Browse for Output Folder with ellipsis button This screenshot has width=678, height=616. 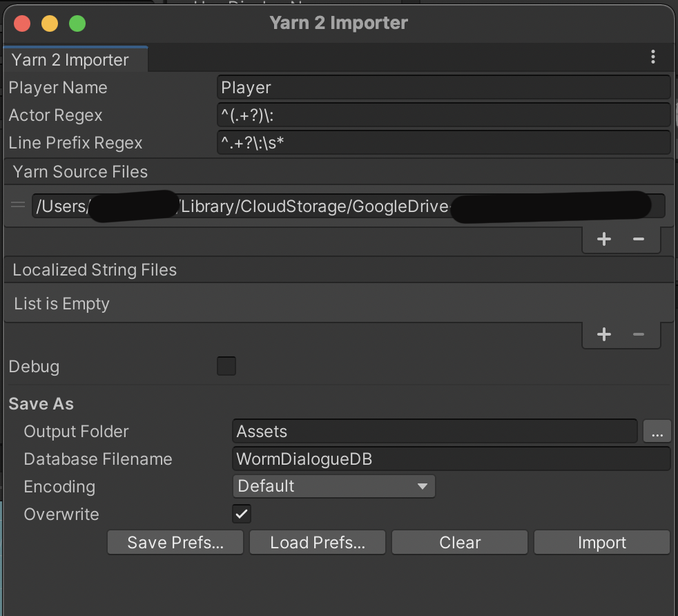click(657, 432)
